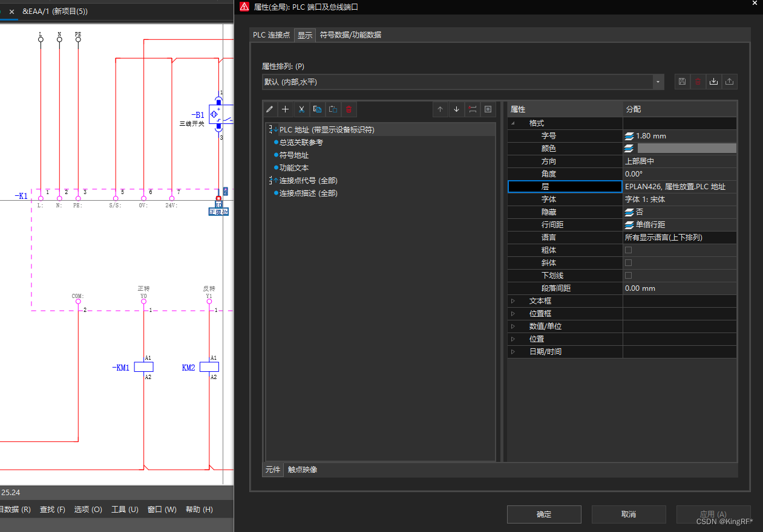This screenshot has height=532, width=763.
Task: Toggle the 斜体 italic checkbox
Action: pos(628,263)
